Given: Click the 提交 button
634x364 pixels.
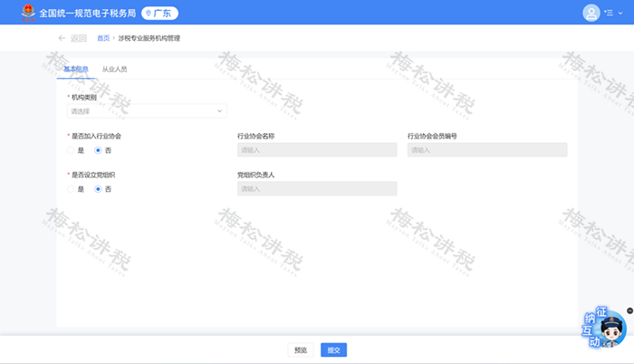Looking at the screenshot, I should [333, 350].
